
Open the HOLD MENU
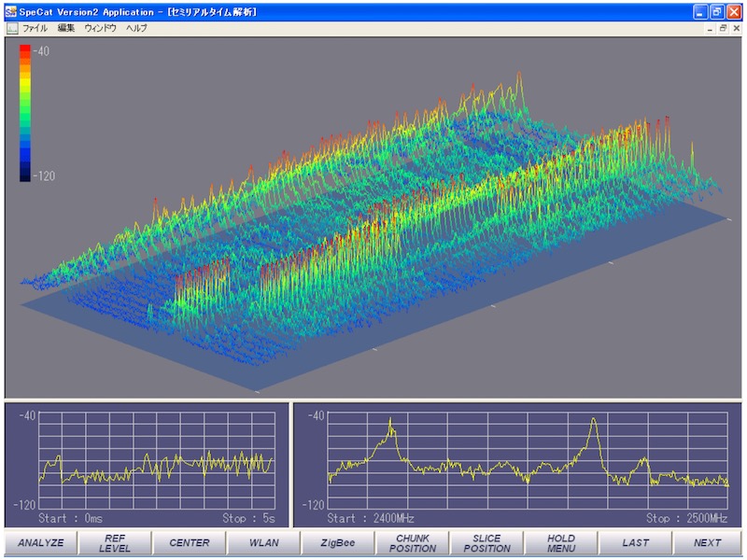[561, 543]
